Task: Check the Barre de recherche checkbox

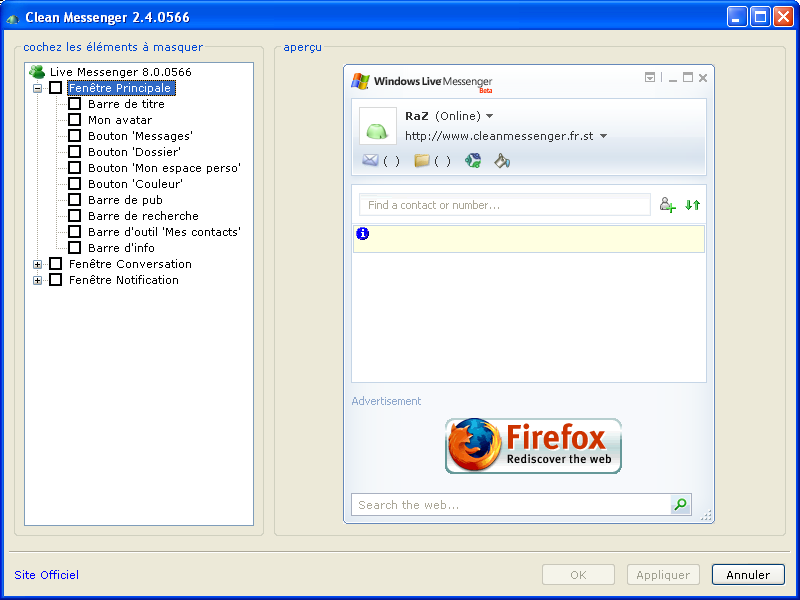Action: (x=74, y=216)
